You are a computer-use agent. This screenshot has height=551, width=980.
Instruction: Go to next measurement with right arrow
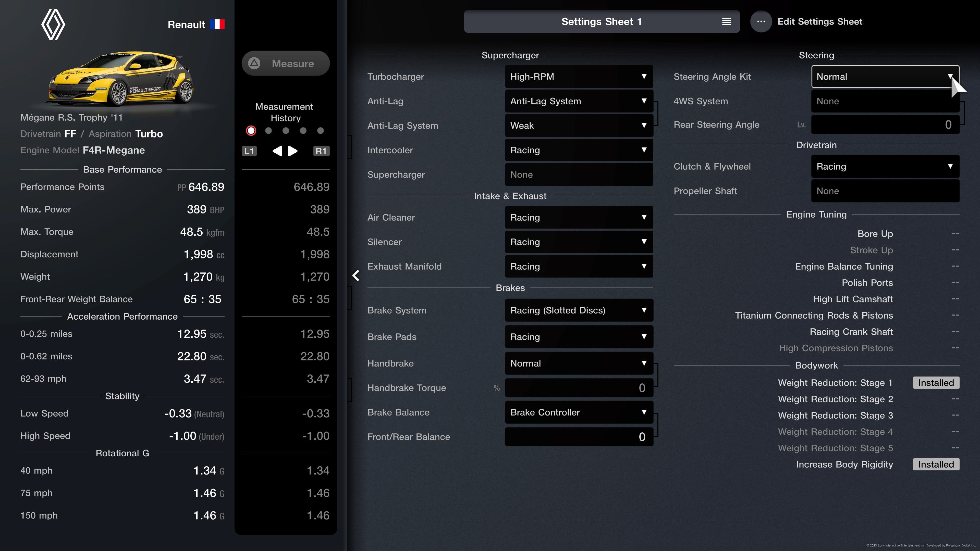tap(292, 151)
